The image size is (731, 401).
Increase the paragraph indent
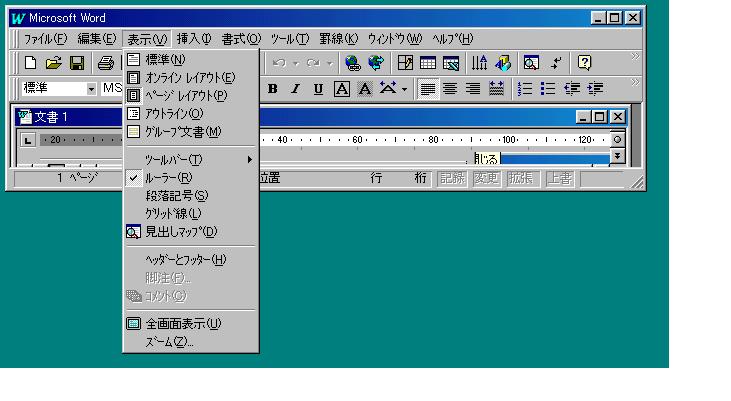[x=595, y=89]
